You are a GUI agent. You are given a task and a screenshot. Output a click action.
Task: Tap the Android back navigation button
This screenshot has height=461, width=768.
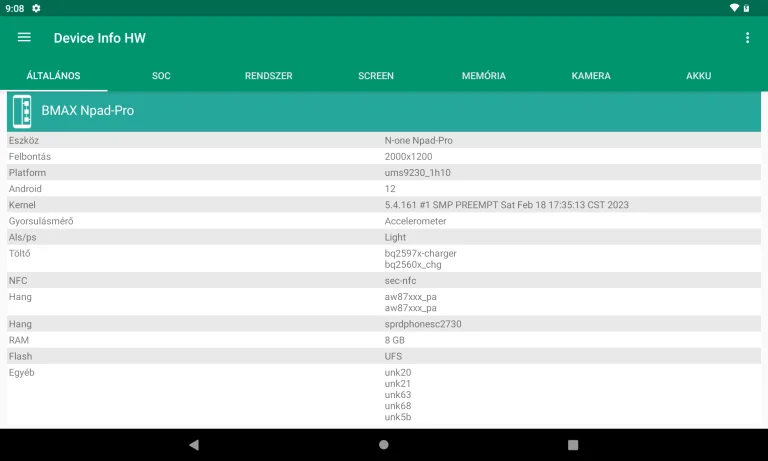[x=194, y=445]
